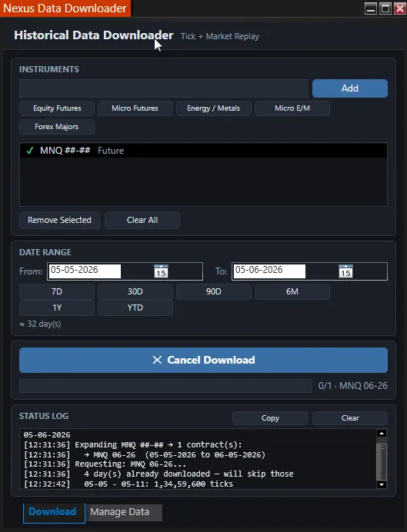Set date range to 6M
This screenshot has width=407, height=532.
292,292
